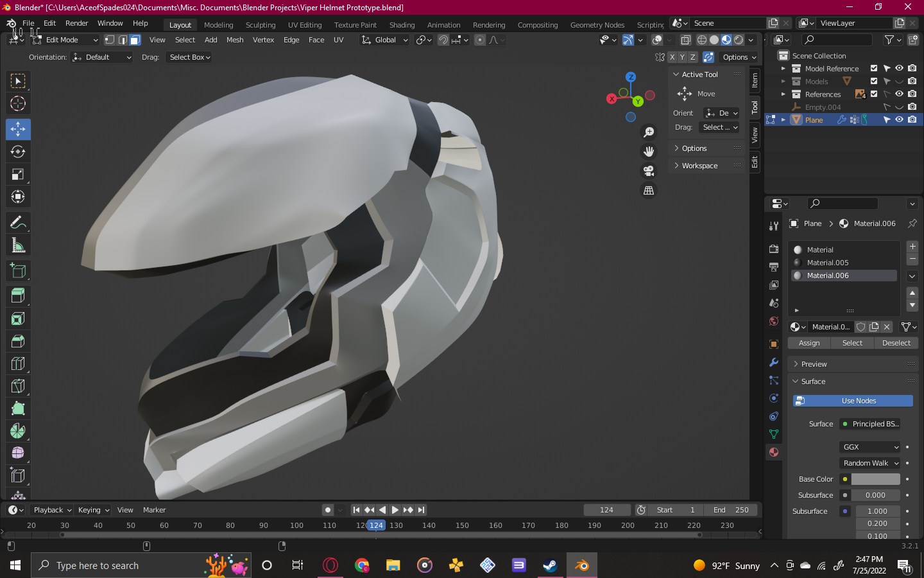Select the Cursor tool in left toolbar
This screenshot has height=578, width=924.
pyautogui.click(x=18, y=103)
